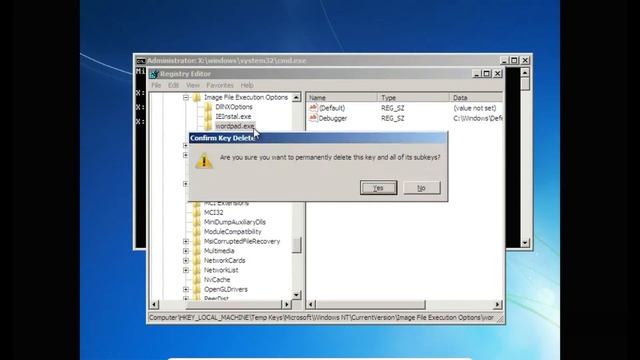Expand the Multimedia key
Image resolution: width=640 pixels, height=360 pixels.
click(x=186, y=251)
